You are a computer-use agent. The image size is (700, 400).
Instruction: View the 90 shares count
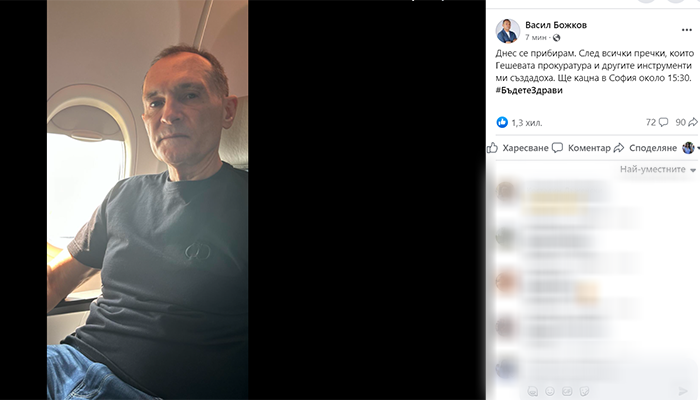686,122
